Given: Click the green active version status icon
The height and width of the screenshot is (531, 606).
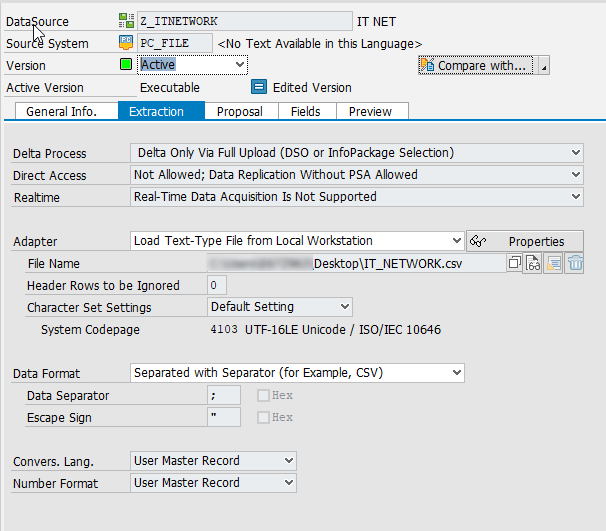Looking at the screenshot, I should tap(126, 64).
